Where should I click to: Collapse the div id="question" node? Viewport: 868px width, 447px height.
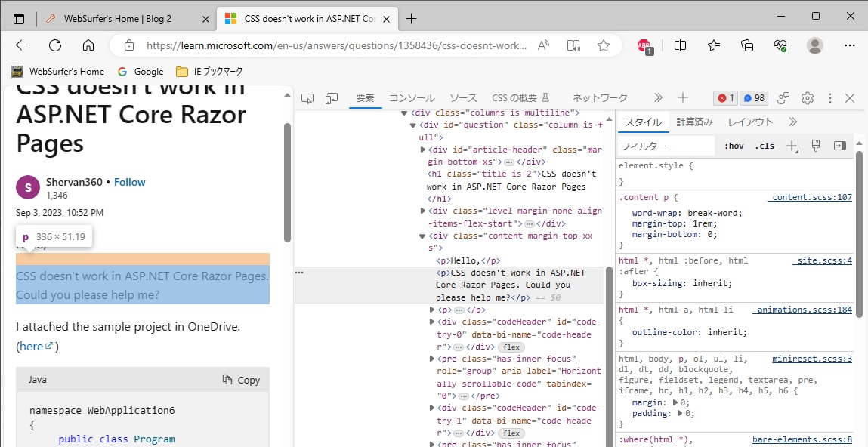[x=413, y=125]
